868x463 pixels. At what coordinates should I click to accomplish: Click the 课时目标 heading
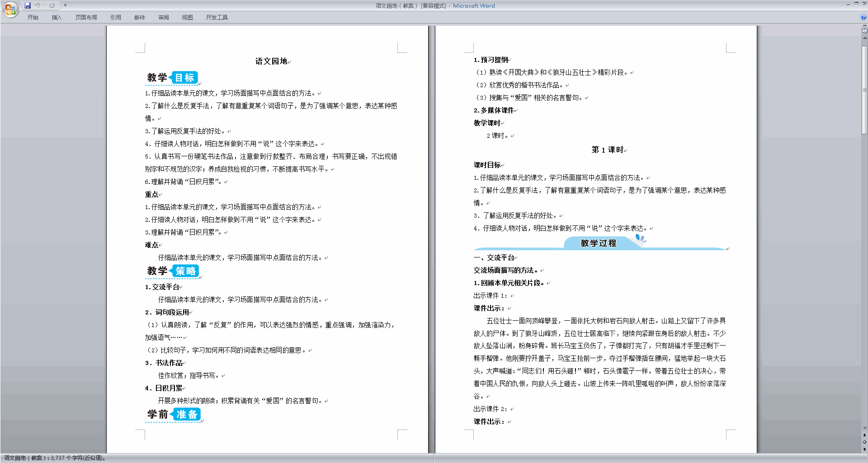tap(487, 165)
